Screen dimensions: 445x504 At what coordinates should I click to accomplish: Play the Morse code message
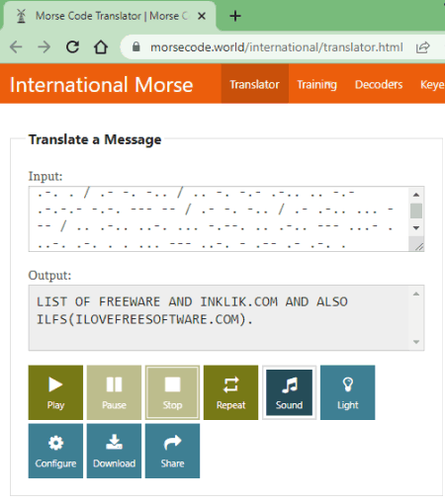click(55, 392)
